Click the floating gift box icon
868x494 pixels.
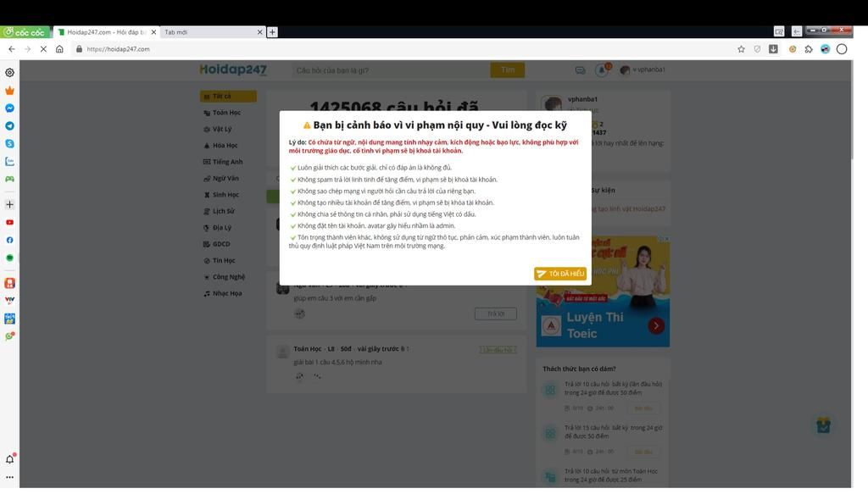[823, 425]
